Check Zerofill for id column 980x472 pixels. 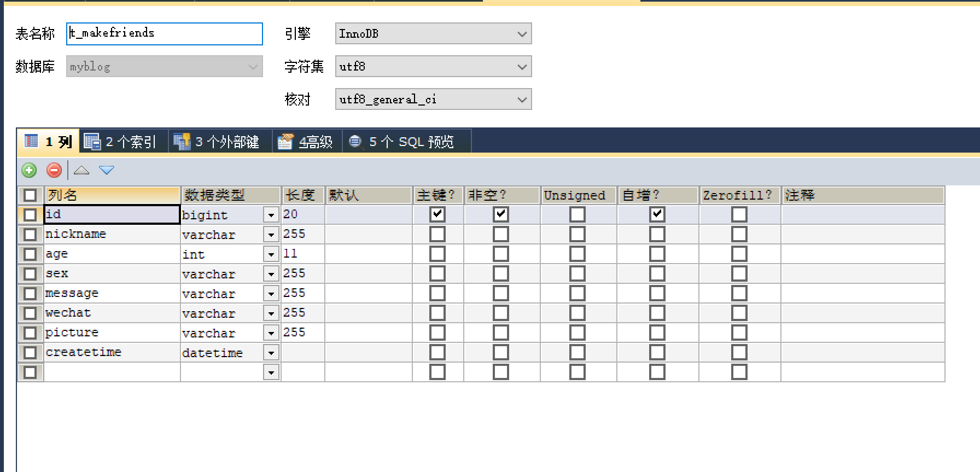click(x=739, y=214)
